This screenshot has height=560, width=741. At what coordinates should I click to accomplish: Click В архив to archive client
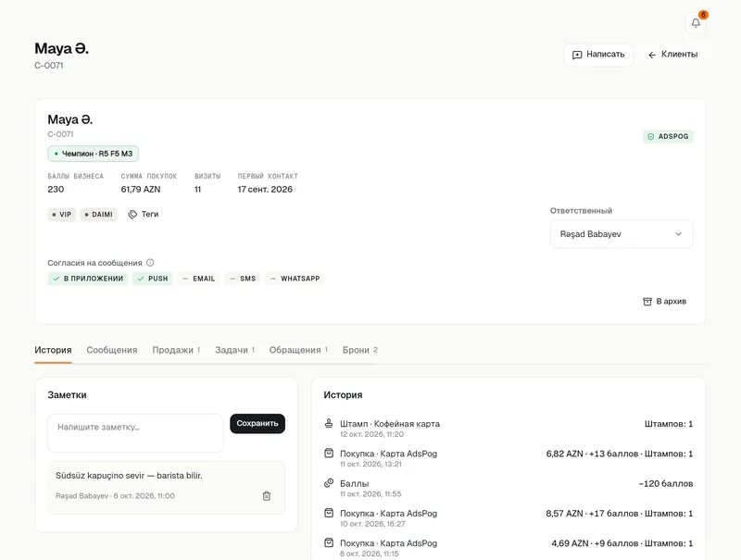pos(664,301)
